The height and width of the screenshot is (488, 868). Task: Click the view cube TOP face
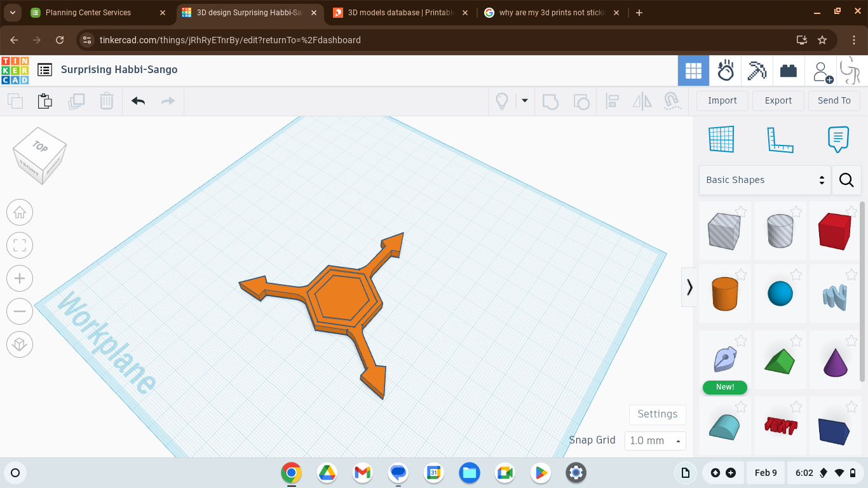coord(39,147)
